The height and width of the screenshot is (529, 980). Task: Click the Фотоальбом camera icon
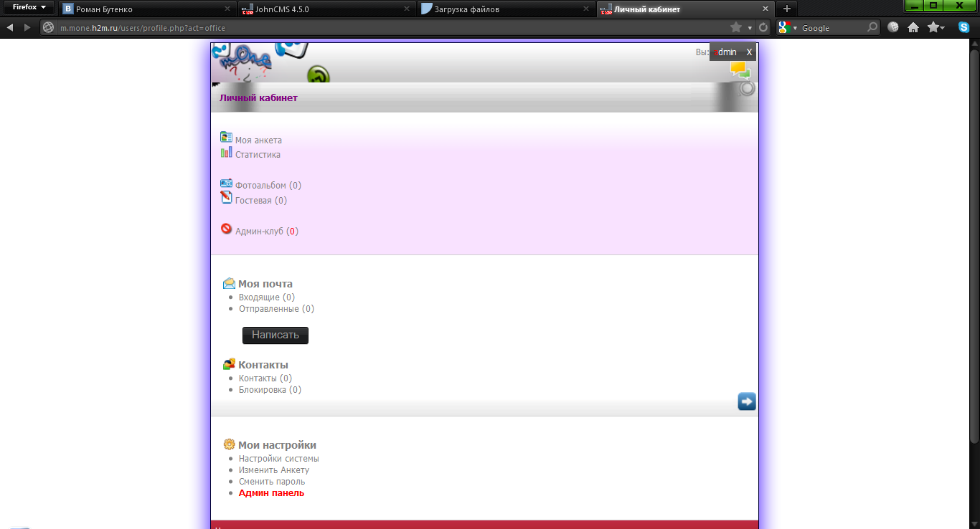tap(226, 183)
